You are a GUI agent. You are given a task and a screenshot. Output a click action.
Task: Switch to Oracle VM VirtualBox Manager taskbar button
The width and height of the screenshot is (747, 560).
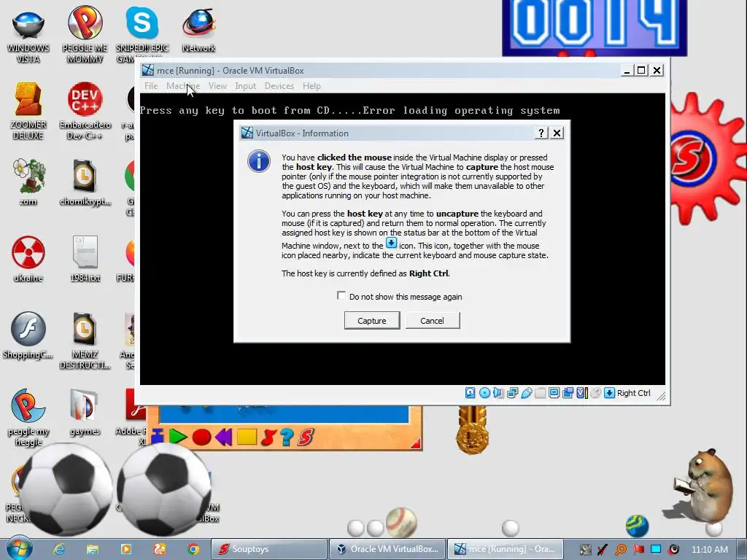(387, 549)
